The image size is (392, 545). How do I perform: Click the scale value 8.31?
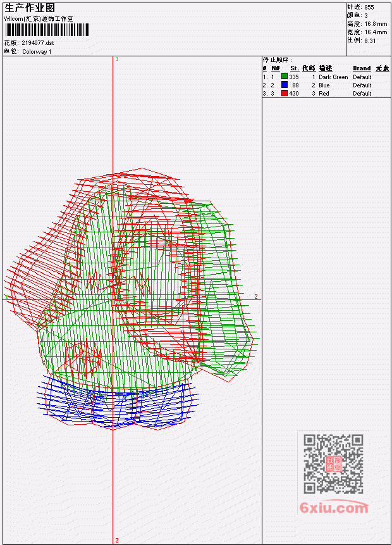tap(370, 41)
